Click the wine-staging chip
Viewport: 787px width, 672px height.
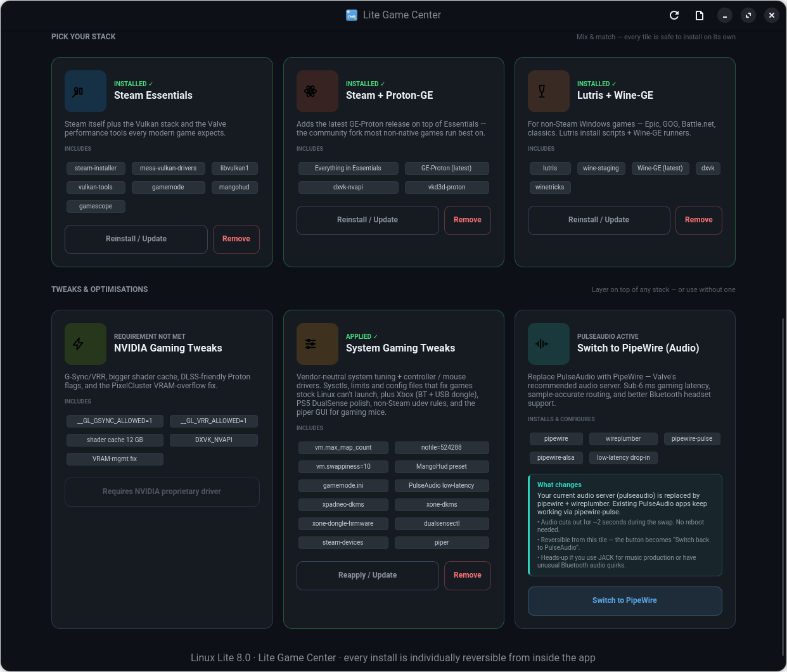pyautogui.click(x=601, y=168)
